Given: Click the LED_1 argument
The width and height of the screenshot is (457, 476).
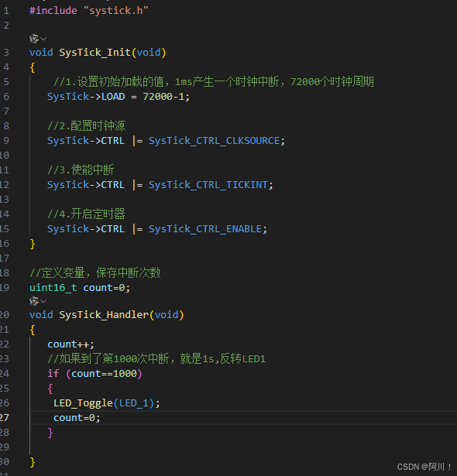Looking at the screenshot, I should click(x=134, y=403).
